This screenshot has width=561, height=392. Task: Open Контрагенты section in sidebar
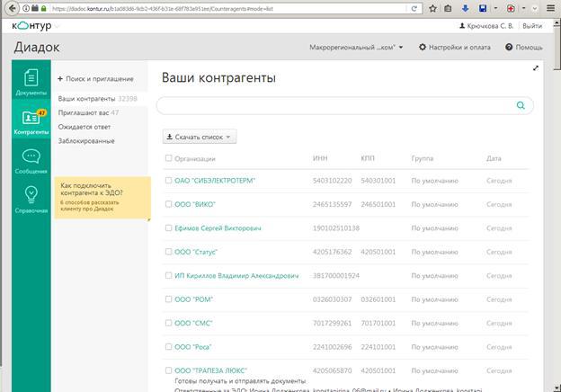[31, 121]
